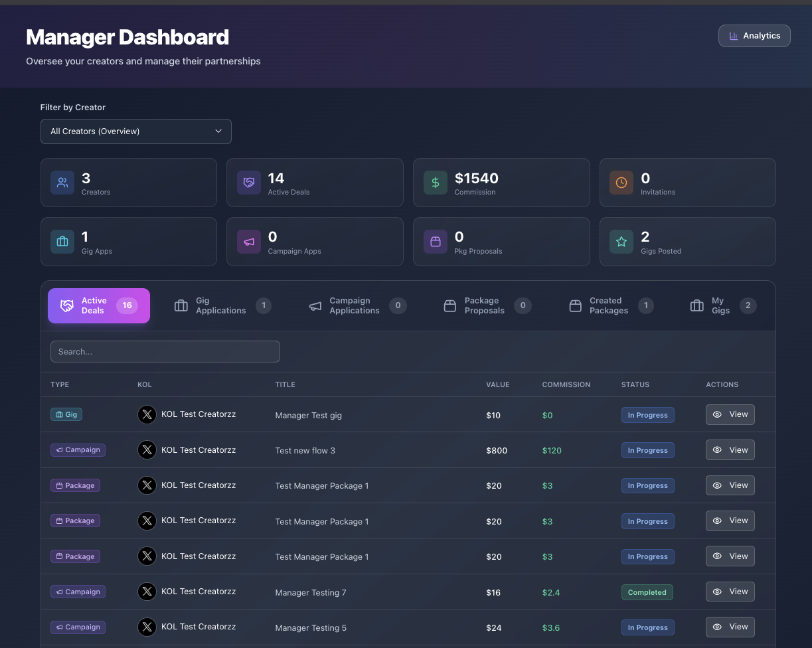Open the Analytics page

pyautogui.click(x=754, y=36)
